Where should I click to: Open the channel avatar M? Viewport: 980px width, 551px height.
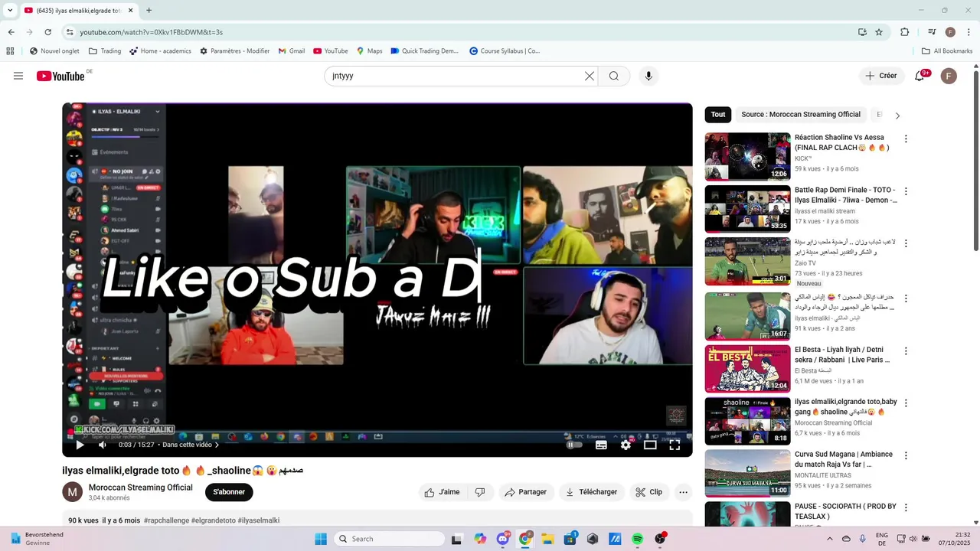(x=72, y=492)
